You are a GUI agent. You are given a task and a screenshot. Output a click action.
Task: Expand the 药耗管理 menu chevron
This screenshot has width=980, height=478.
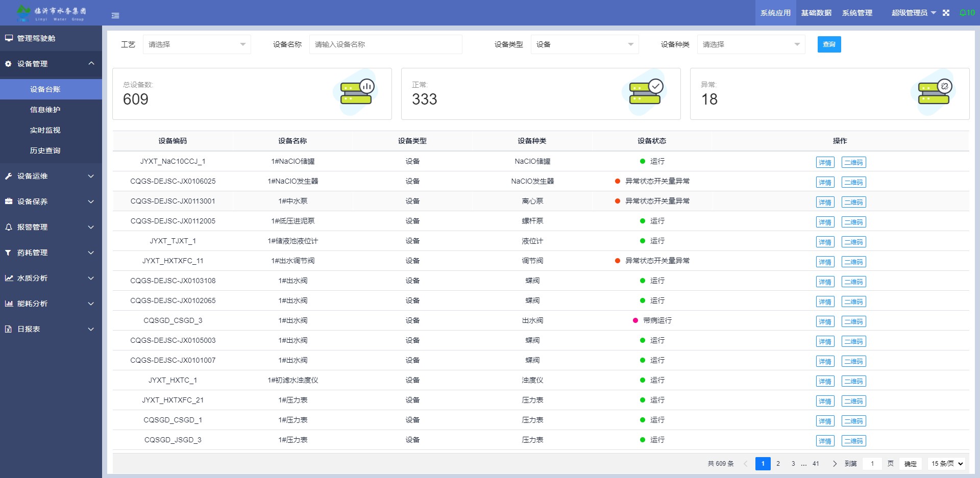pyautogui.click(x=91, y=253)
